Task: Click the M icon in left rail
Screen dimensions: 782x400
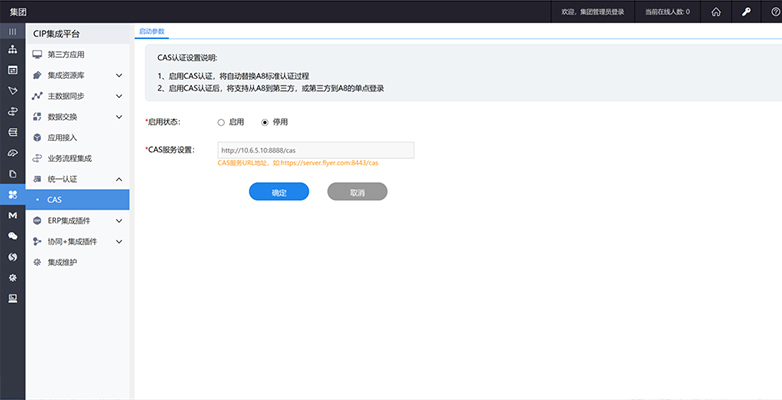Action: point(12,215)
